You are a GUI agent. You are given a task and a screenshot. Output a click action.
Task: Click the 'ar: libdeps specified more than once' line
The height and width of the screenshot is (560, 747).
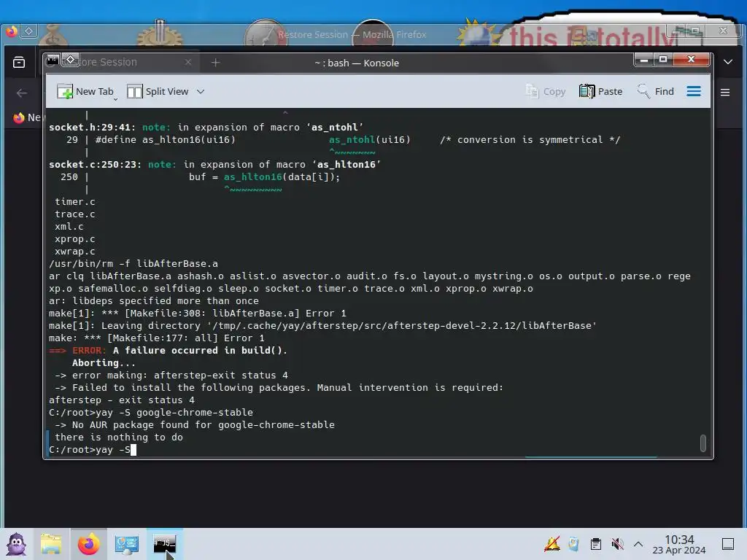(153, 301)
